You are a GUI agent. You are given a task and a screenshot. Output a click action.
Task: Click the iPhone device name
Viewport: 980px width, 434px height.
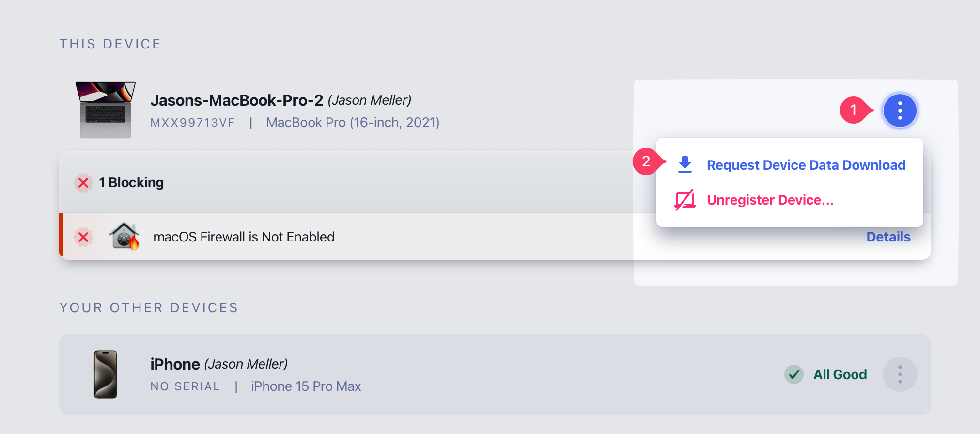pos(175,364)
